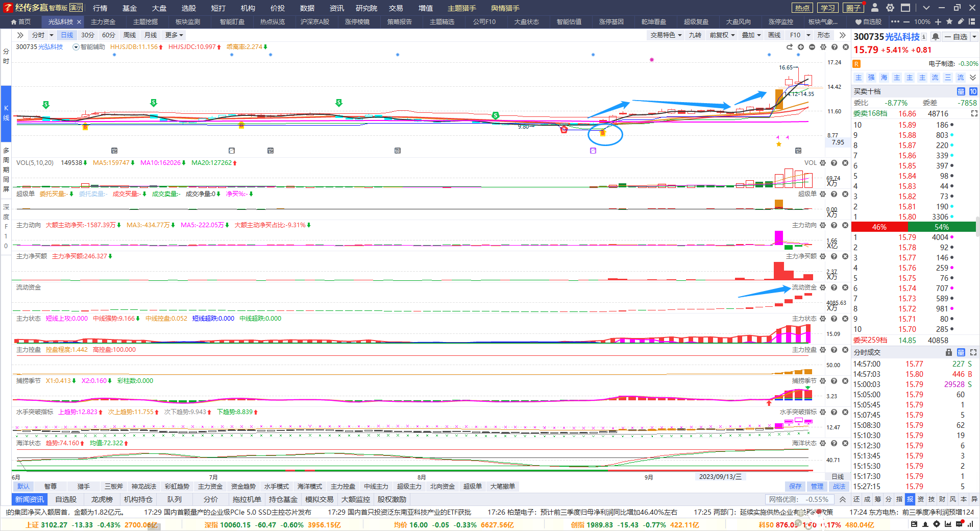Toggle the 形态 pattern overlay
Viewport: 980px width, 531px height.
pyautogui.click(x=823, y=35)
